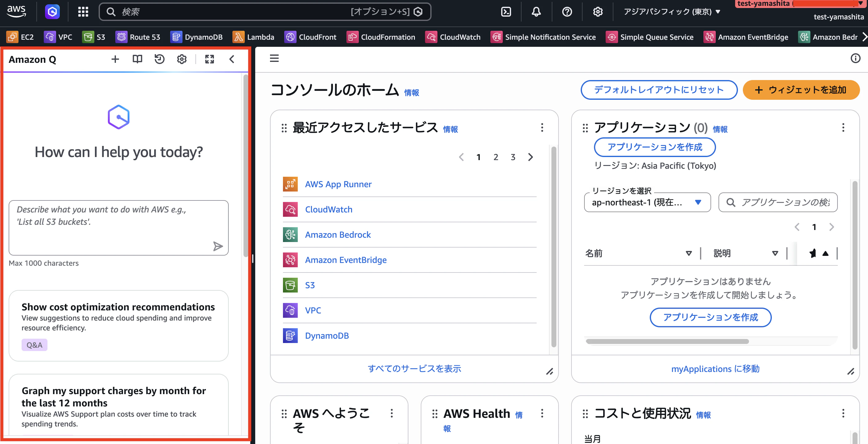
Task: Start a new Amazon Q chat with plus
Action: pos(115,59)
